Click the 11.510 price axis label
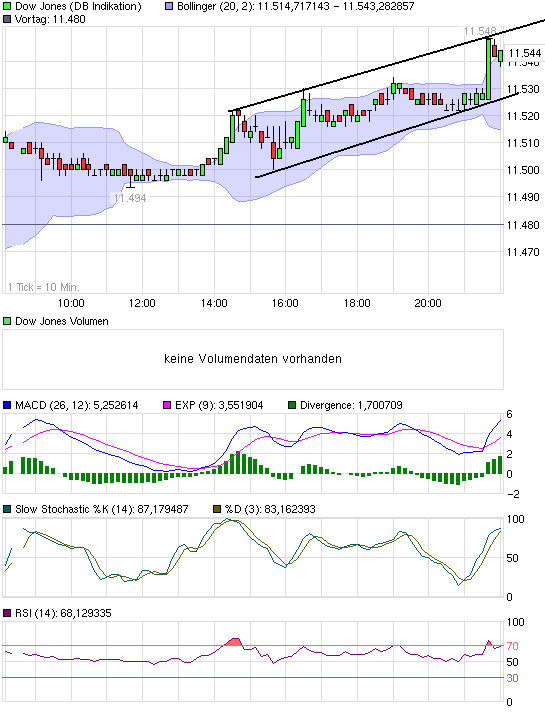545x723 pixels. pos(523,143)
